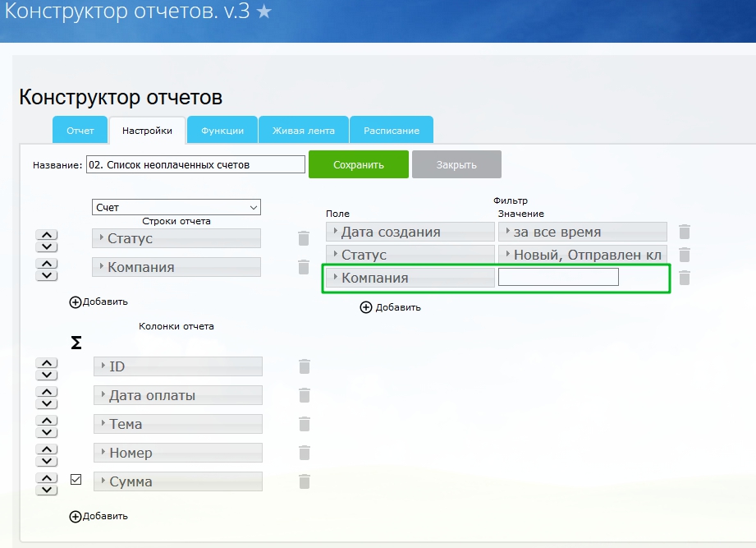
Task: Switch to the Отчет tab
Action: coord(80,131)
